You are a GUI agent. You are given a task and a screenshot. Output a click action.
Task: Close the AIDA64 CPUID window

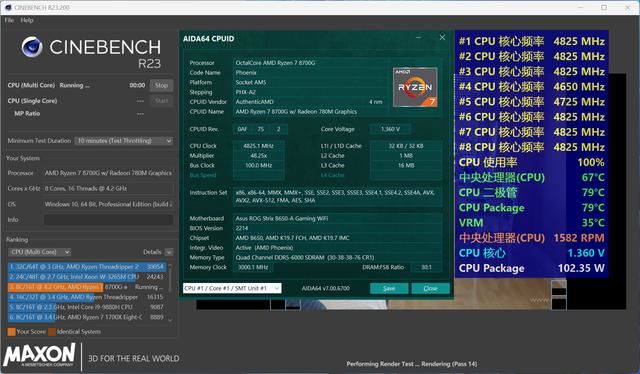442,38
